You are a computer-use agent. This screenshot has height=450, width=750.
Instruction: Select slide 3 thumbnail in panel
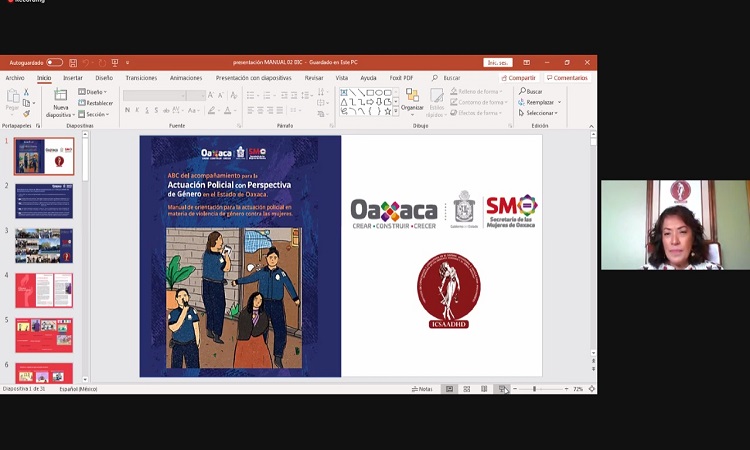(x=44, y=245)
